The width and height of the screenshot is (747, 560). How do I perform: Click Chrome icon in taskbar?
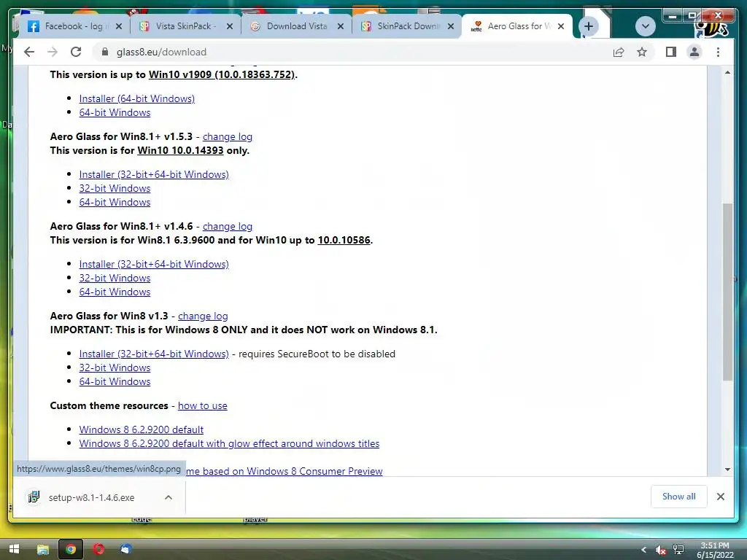[x=71, y=549]
